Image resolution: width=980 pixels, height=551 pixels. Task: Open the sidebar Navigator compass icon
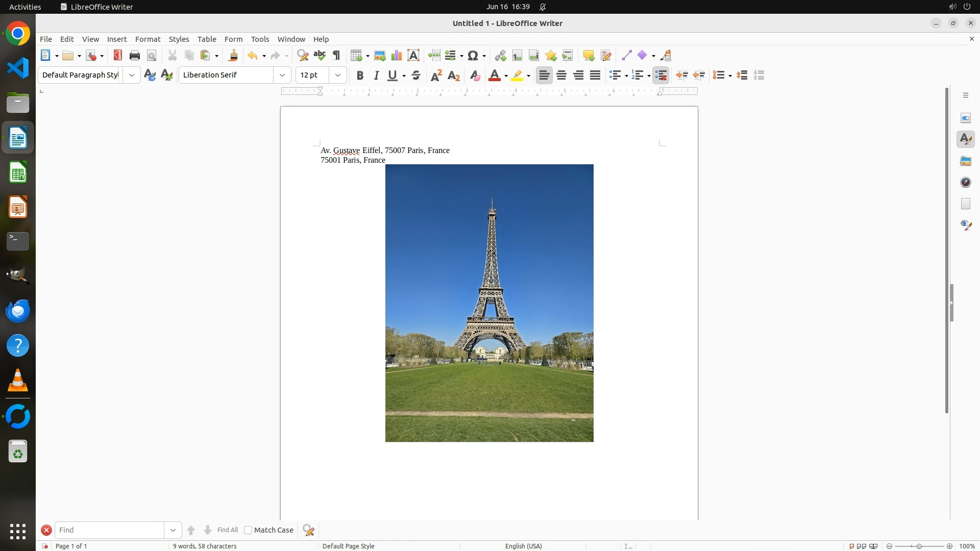966,183
